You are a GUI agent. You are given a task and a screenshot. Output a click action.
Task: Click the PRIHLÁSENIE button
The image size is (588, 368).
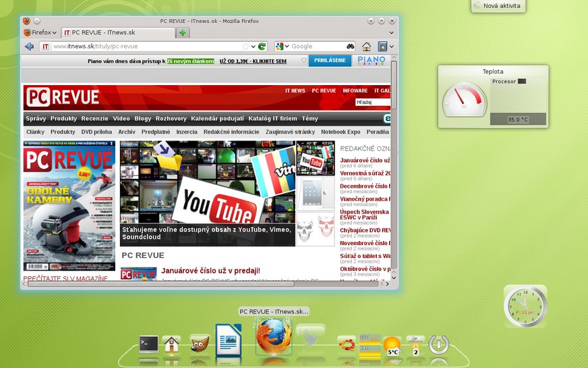pos(330,61)
